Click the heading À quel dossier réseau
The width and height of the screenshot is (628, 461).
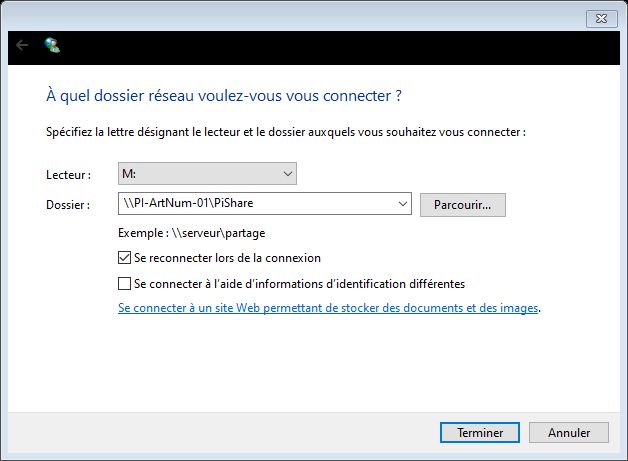tap(224, 96)
